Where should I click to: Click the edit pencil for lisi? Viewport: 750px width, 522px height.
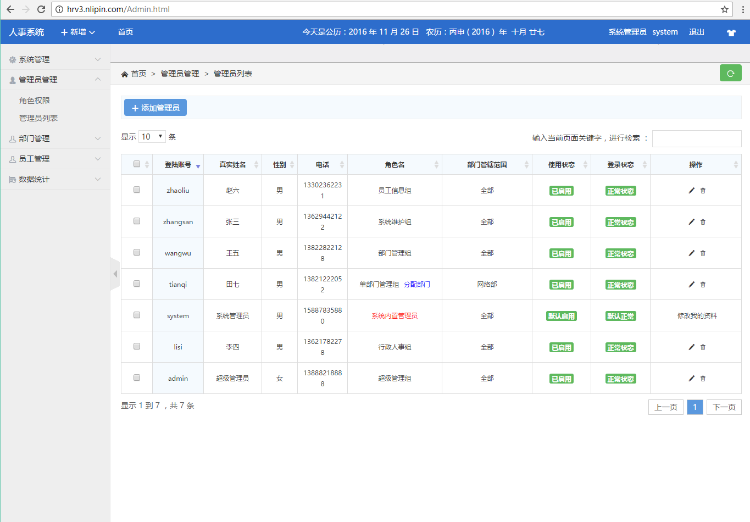click(691, 347)
